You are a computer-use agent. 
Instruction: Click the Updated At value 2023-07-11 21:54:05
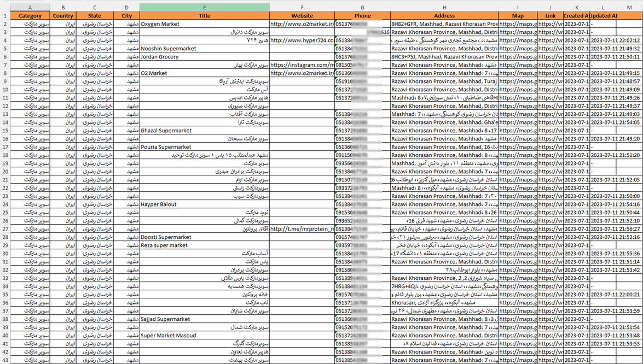[x=616, y=122]
